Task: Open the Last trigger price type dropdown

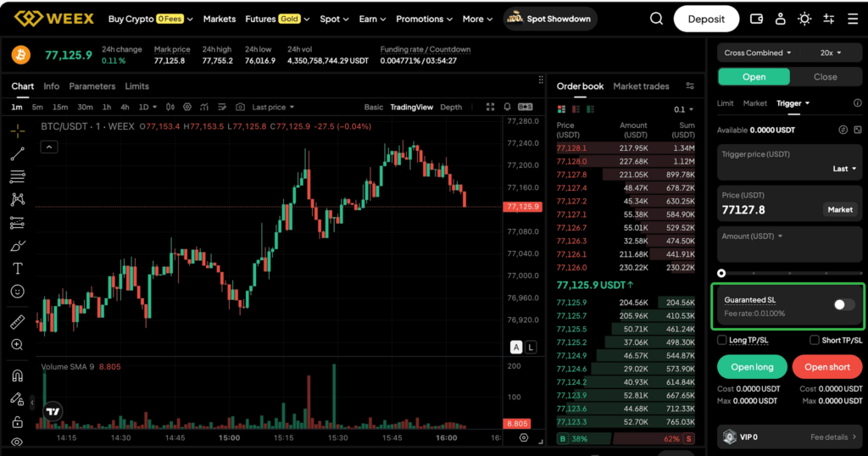Action: [x=844, y=169]
